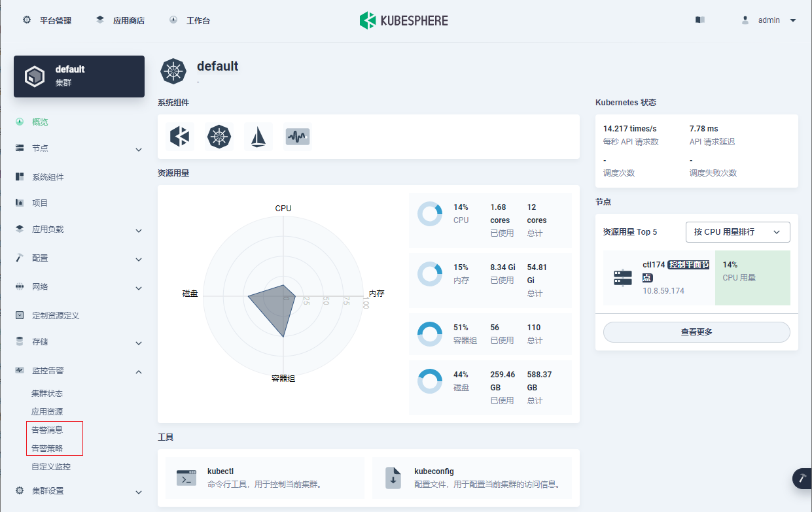Open the kubeconfig configuration file card
Image resolution: width=812 pixels, height=512 pixels.
472,478
